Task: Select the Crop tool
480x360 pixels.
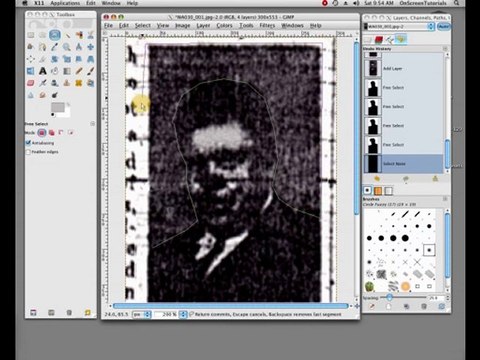Action: (x=43, y=59)
